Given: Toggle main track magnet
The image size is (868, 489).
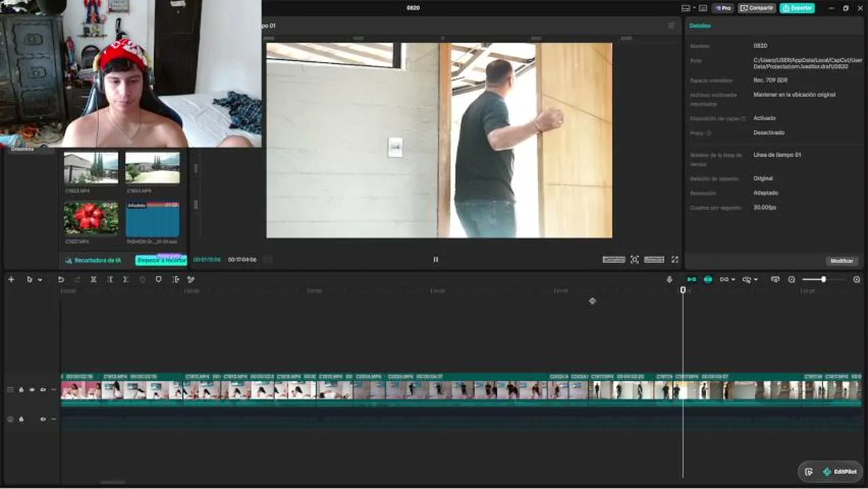Looking at the screenshot, I should click(x=691, y=279).
